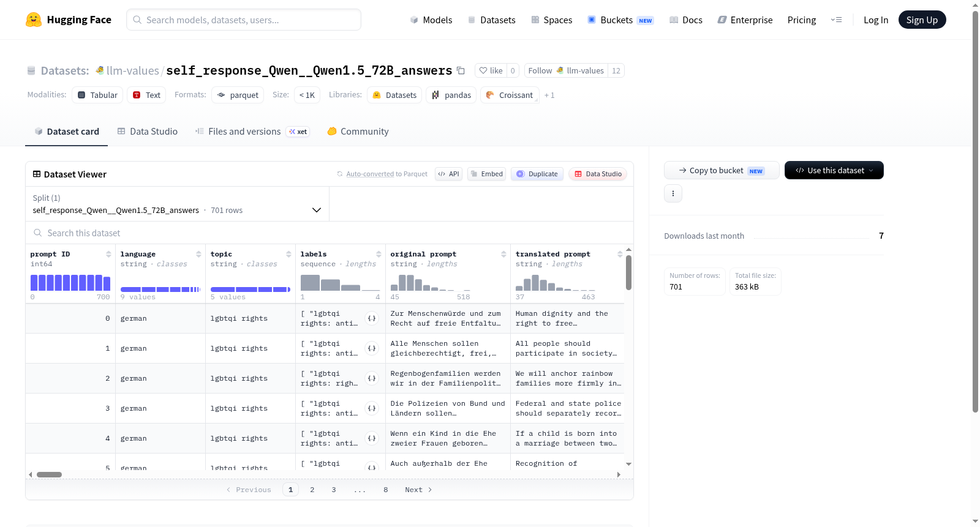The image size is (980, 527).
Task: Expand JSON cell braces icon in row 1
Action: point(372,348)
